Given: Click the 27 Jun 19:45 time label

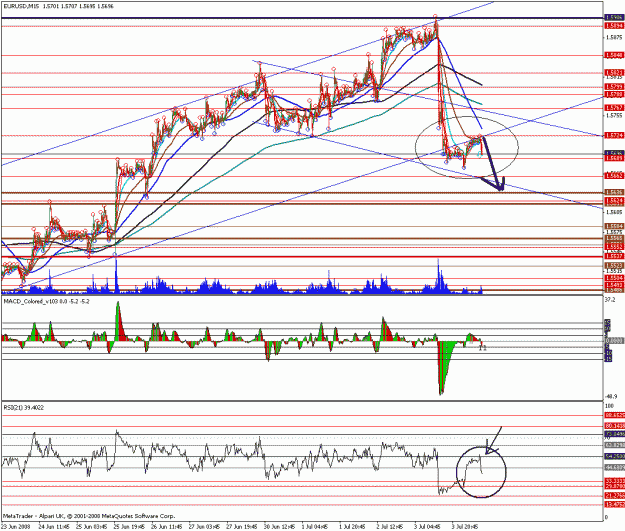Looking at the screenshot, I should 242,527.
